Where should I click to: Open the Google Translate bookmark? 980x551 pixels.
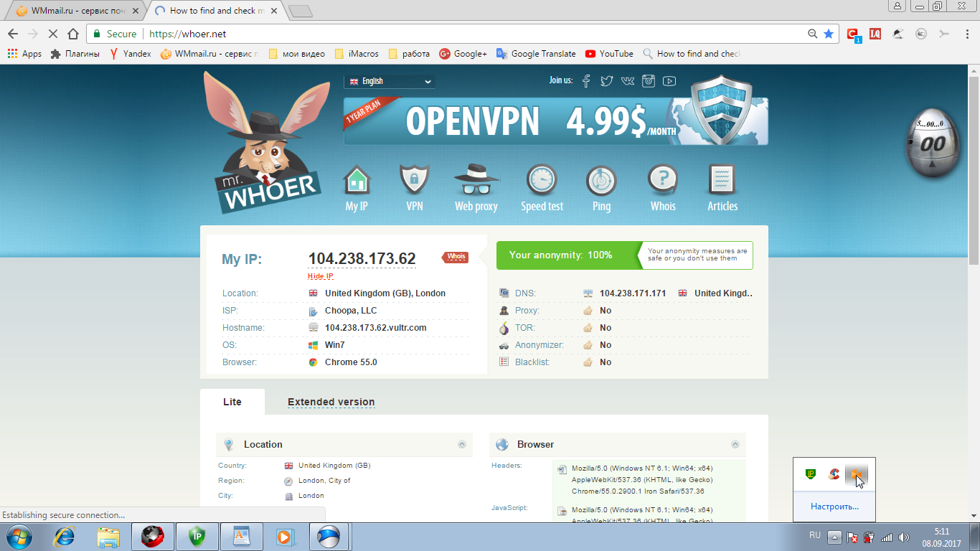pyautogui.click(x=536, y=54)
